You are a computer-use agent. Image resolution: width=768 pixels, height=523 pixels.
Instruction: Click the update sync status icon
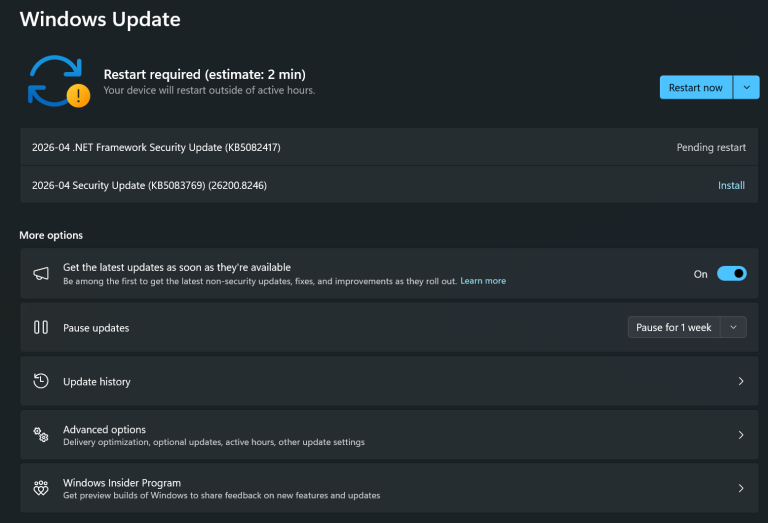(58, 81)
